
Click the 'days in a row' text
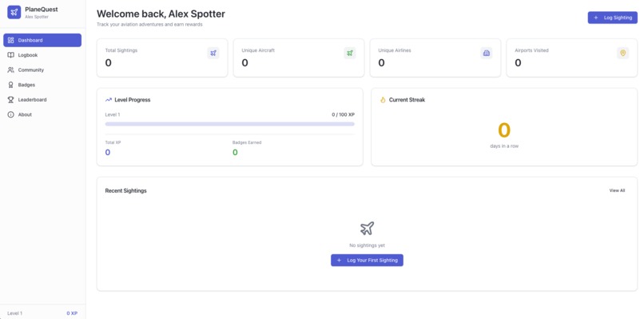[504, 146]
